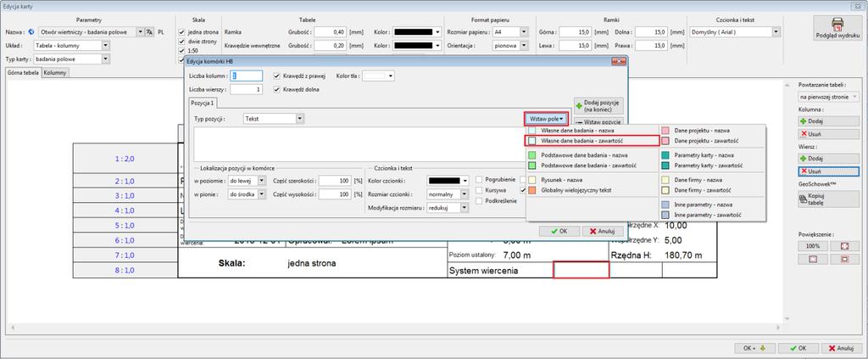Delete a row with Wiersz Usuń
Image resolution: width=868 pixels, height=359 pixels.
click(829, 171)
